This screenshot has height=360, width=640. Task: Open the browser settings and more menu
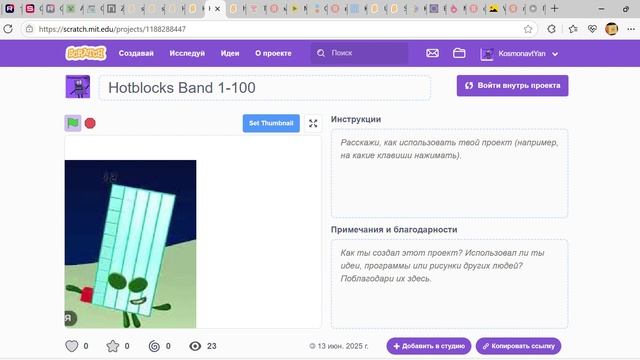point(631,29)
